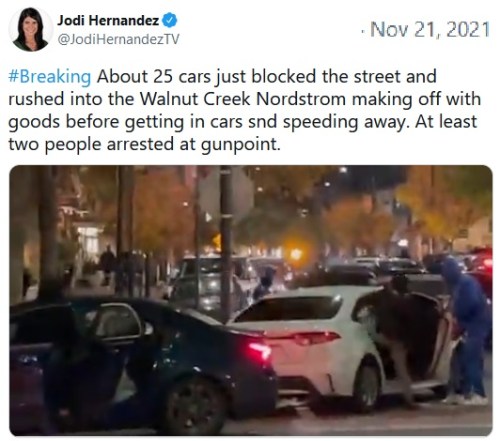The width and height of the screenshot is (500, 441).
Task: Open the Jodi Hernandez display name
Action: pyautogui.click(x=108, y=21)
